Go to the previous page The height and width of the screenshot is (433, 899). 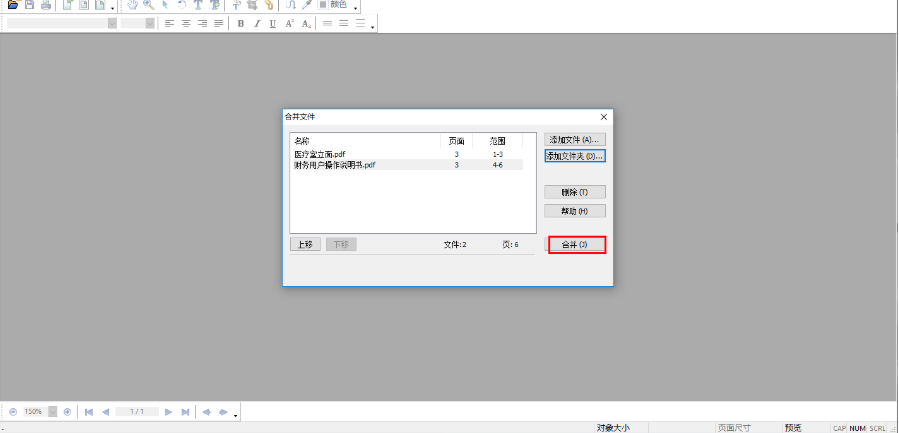105,412
